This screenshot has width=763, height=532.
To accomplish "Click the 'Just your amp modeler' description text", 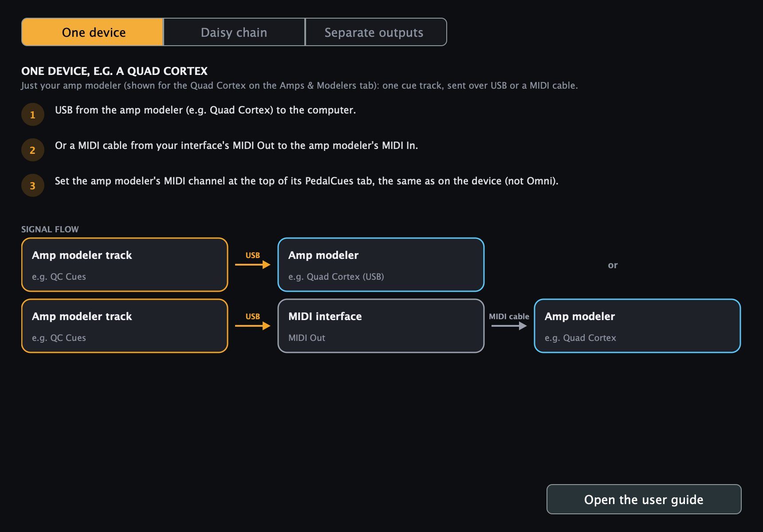I will (x=299, y=85).
